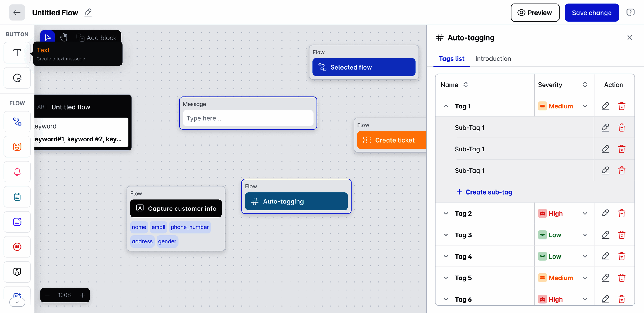Image resolution: width=644 pixels, height=313 pixels.
Task: Open help chat icon at top right
Action: (631, 13)
